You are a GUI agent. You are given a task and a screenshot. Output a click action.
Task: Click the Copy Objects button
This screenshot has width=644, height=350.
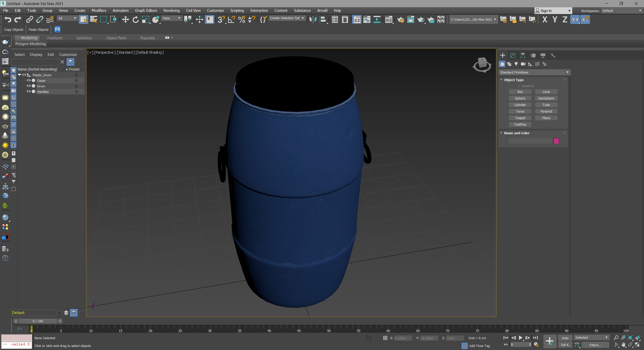(x=14, y=30)
